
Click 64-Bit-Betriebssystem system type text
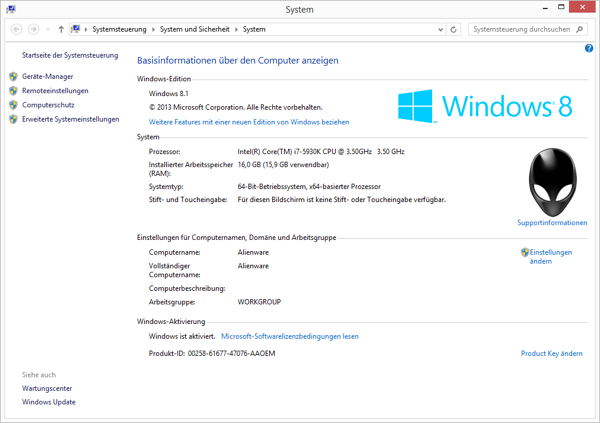309,187
